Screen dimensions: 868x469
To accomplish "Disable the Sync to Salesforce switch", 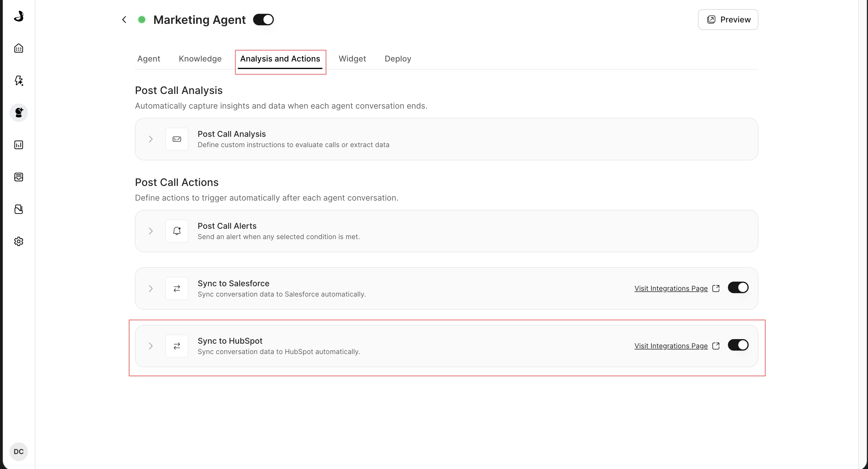I will [x=738, y=288].
